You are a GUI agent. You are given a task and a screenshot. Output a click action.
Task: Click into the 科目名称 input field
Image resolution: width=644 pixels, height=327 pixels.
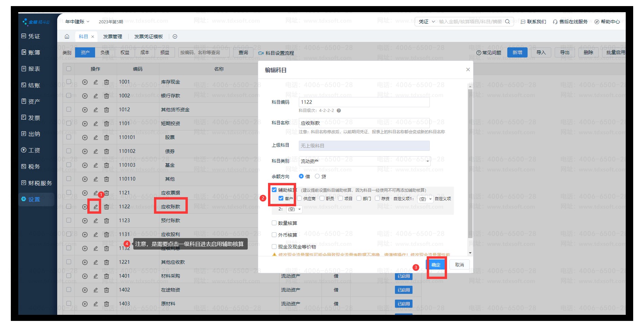(364, 123)
